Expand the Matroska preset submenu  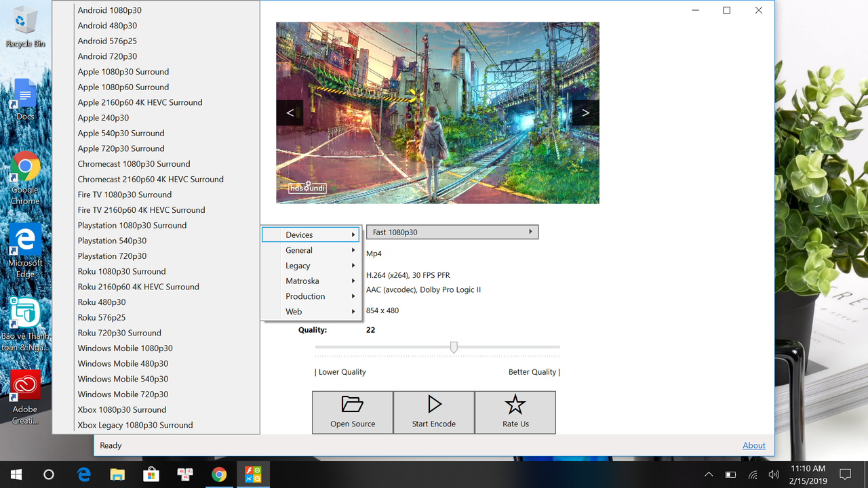click(x=311, y=281)
